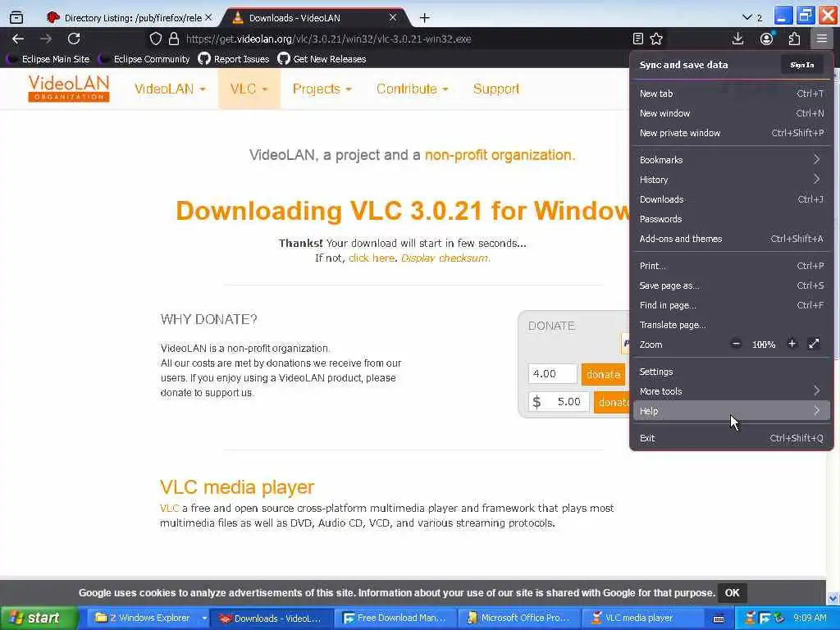Reload the current page
Viewport: 840px width, 630px height.
click(74, 39)
